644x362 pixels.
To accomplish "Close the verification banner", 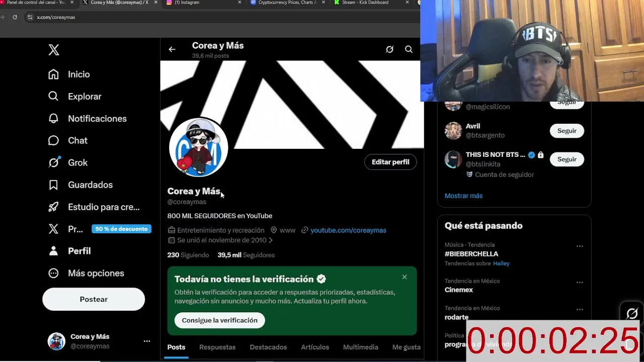I will (405, 277).
